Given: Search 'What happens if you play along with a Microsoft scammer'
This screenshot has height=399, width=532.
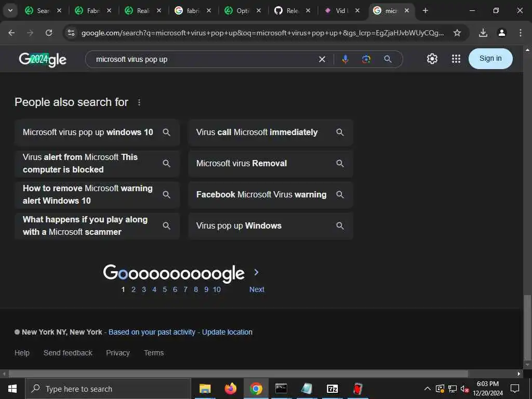Looking at the screenshot, I should pyautogui.click(x=97, y=226).
